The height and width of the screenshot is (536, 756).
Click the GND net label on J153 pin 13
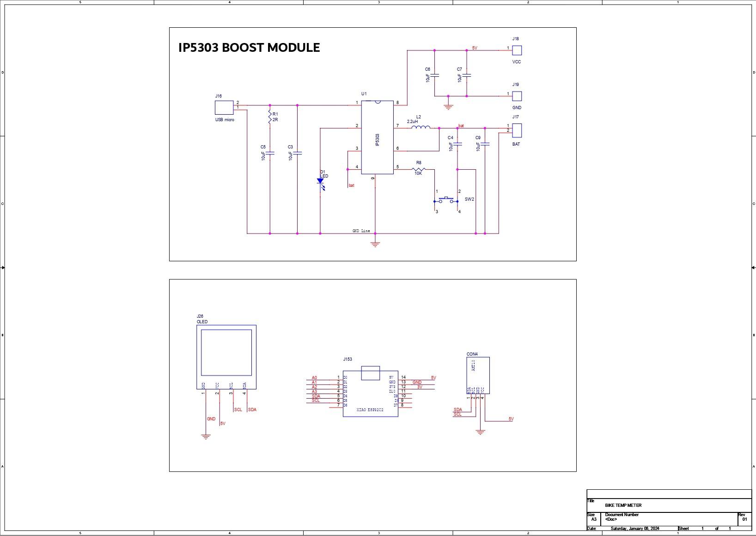pyautogui.click(x=417, y=382)
